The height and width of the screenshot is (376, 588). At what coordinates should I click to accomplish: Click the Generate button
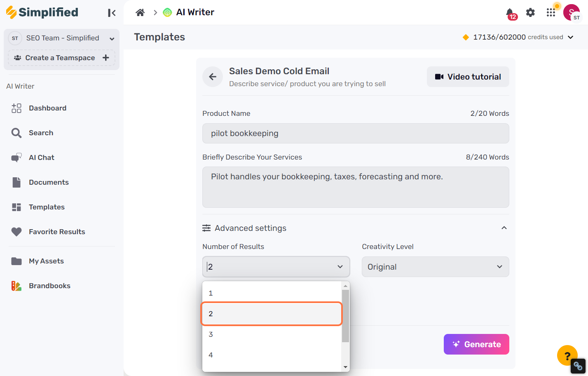tap(476, 344)
